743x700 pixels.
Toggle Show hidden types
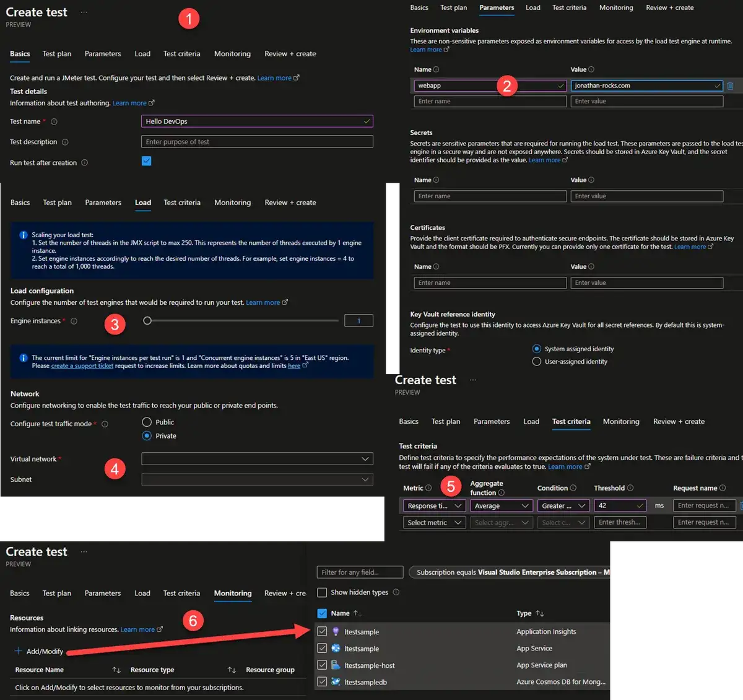tap(322, 592)
